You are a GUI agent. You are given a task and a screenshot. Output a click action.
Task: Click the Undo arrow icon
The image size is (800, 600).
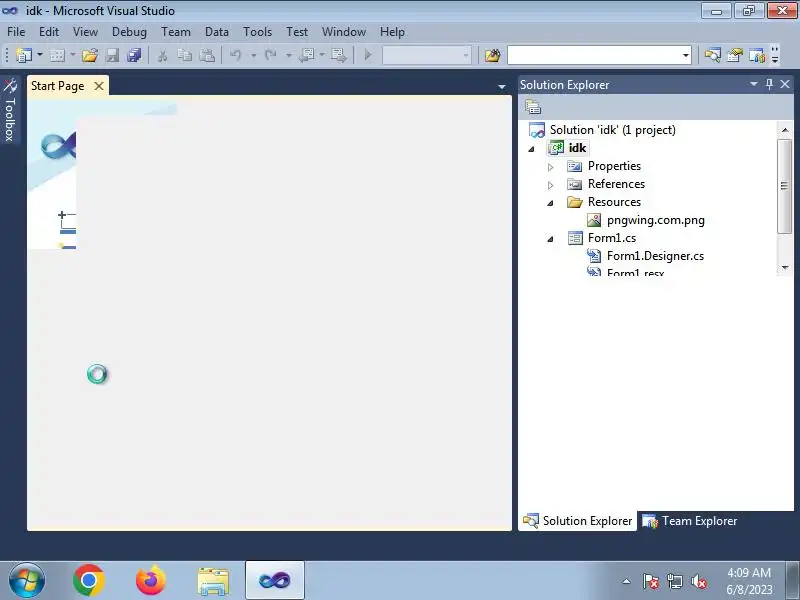pos(235,55)
